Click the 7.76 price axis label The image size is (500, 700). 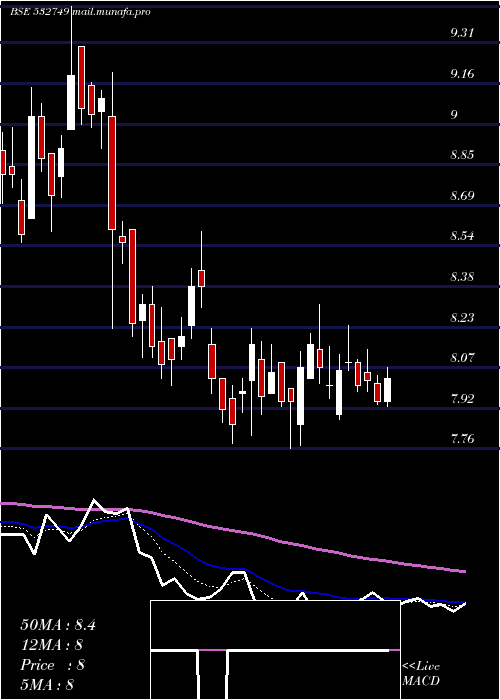(462, 439)
